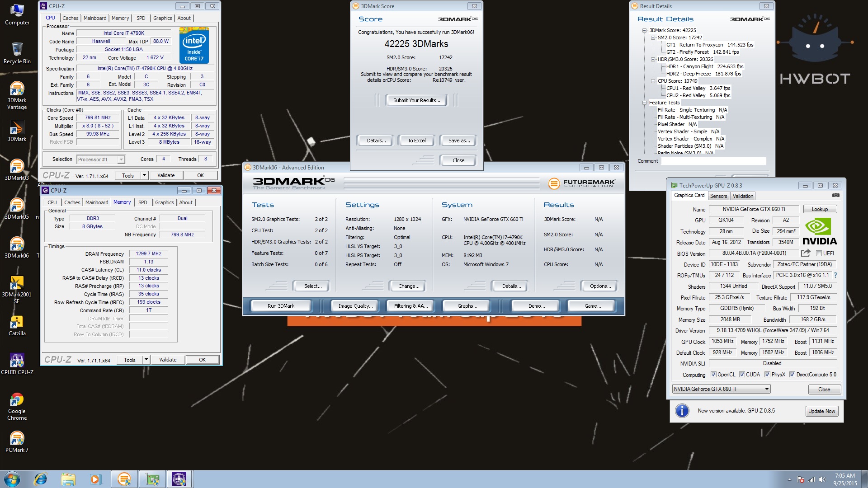Open Internet Explorer from the taskbar
Viewport: 868px width, 488px height.
40,479
